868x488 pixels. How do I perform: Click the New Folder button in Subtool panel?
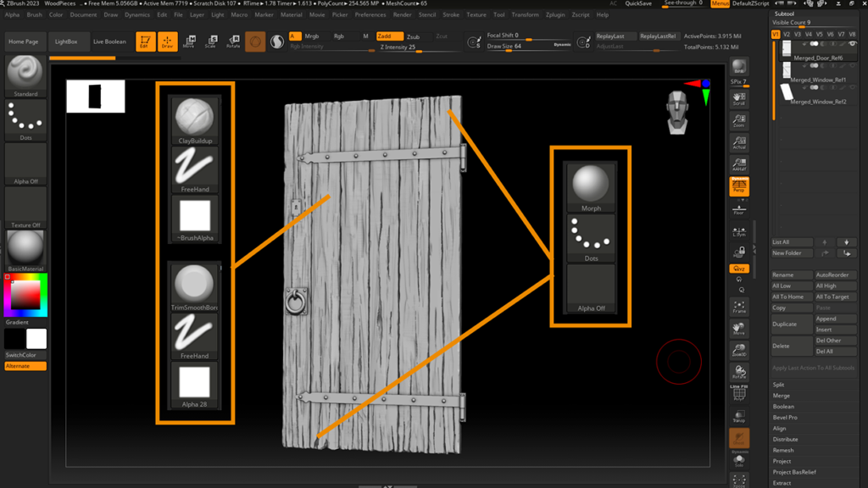click(789, 252)
